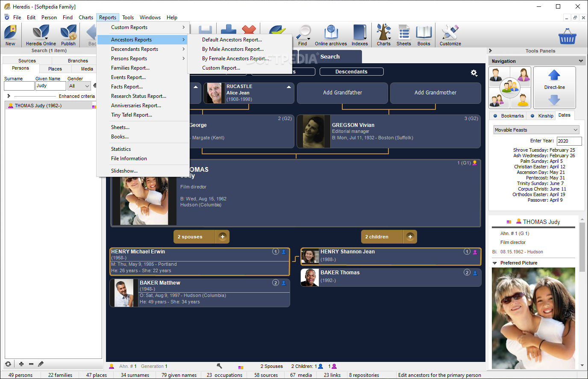Expand the Descendants Reports submenu

click(144, 49)
